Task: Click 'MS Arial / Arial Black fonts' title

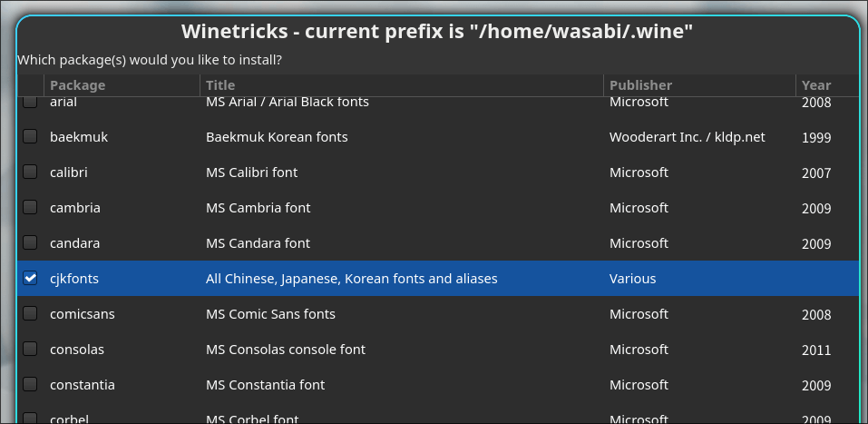Action: click(288, 103)
